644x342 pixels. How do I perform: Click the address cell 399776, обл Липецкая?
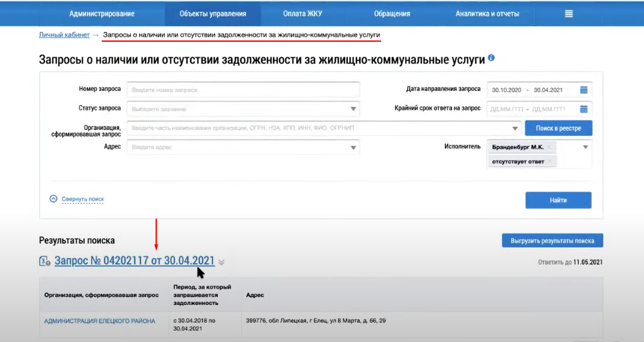(316, 321)
